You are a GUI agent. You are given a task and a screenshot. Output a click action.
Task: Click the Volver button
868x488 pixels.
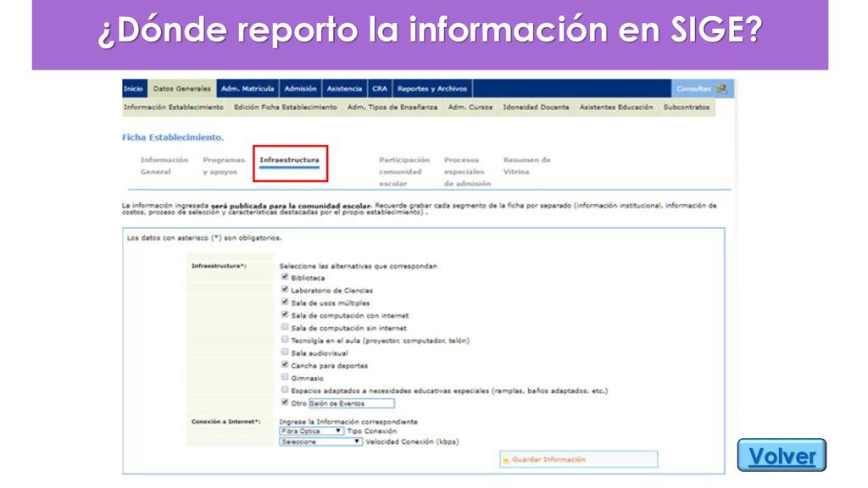click(782, 455)
